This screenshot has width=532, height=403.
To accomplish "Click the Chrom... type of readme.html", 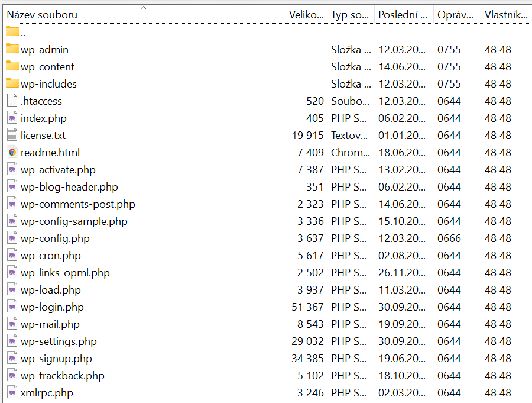I will pos(351,153).
